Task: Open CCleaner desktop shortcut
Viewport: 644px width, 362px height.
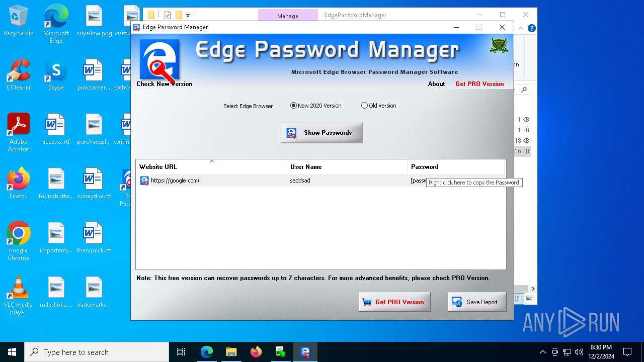Action: [19, 75]
